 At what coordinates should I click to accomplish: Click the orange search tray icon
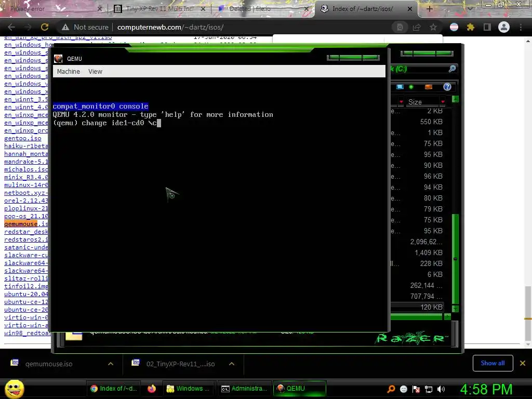[x=391, y=389]
